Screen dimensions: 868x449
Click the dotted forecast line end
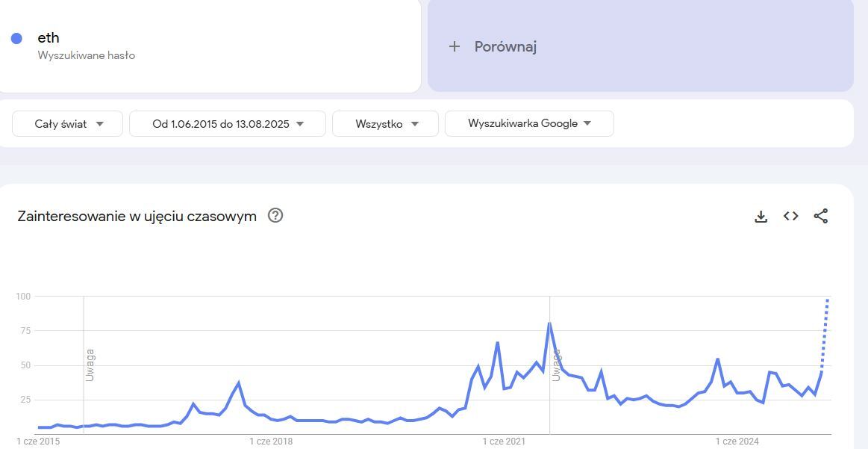(828, 300)
